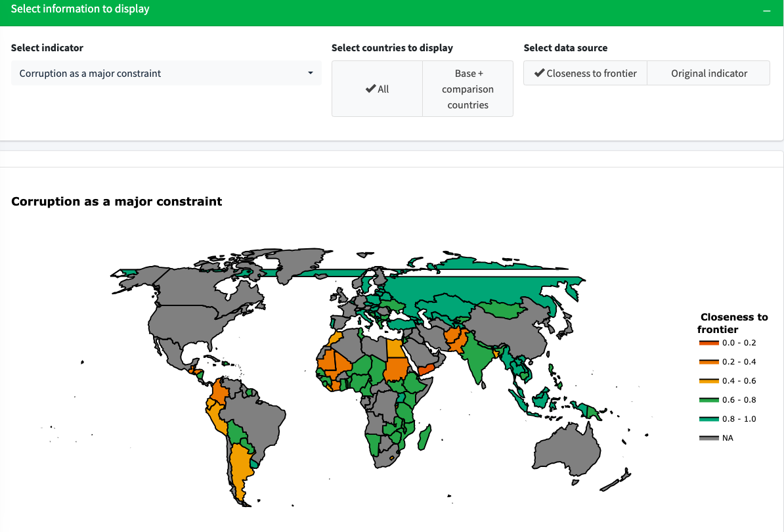This screenshot has width=784, height=532.
Task: Toggle the 0.2 - 0.4 legend swatch
Action: point(708,362)
